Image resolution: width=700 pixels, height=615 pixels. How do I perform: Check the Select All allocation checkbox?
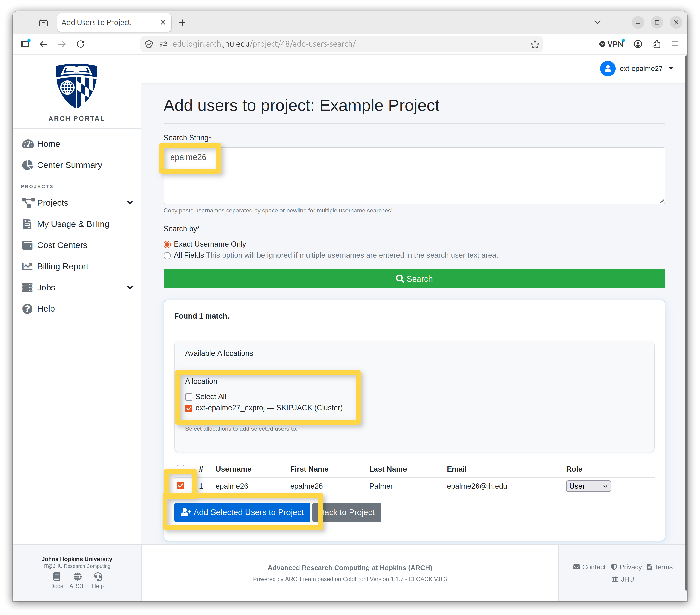(189, 397)
